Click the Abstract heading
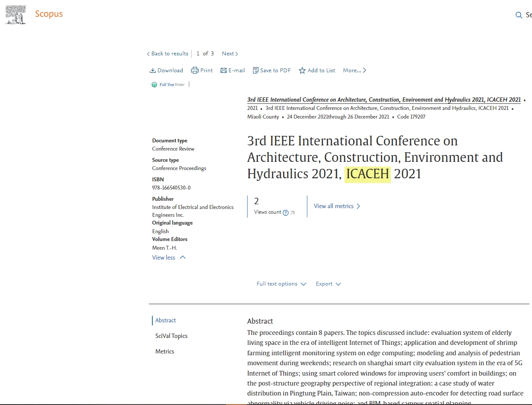Viewport: 532px width, 405px height. tap(260, 321)
